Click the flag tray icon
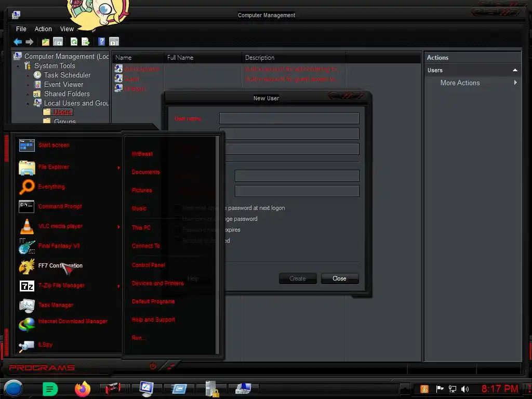Screen dimensions: 532x399 (440, 389)
